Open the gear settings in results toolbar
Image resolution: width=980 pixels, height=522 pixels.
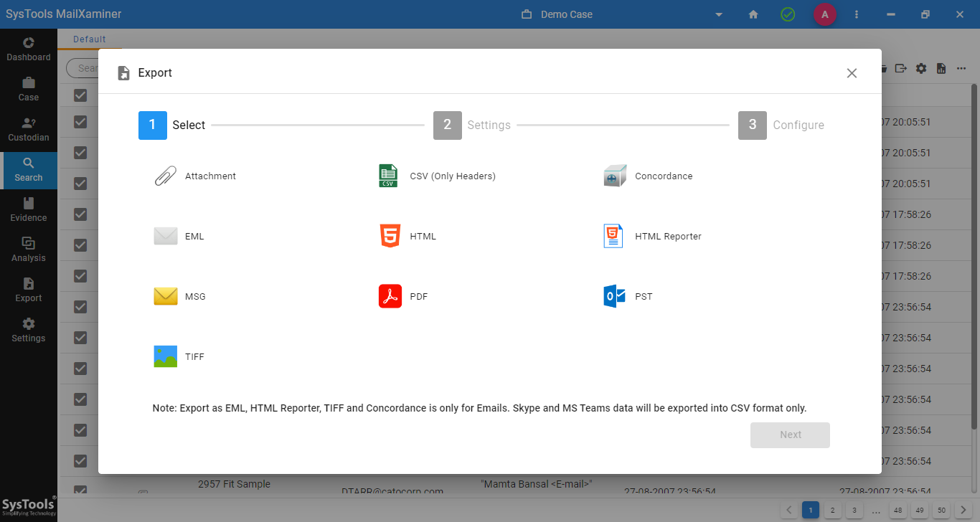tap(921, 68)
